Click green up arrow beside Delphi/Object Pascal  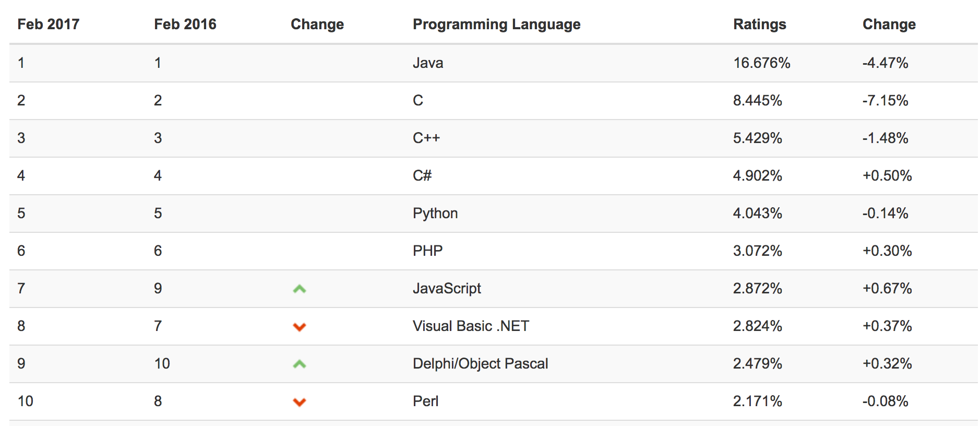coord(299,364)
